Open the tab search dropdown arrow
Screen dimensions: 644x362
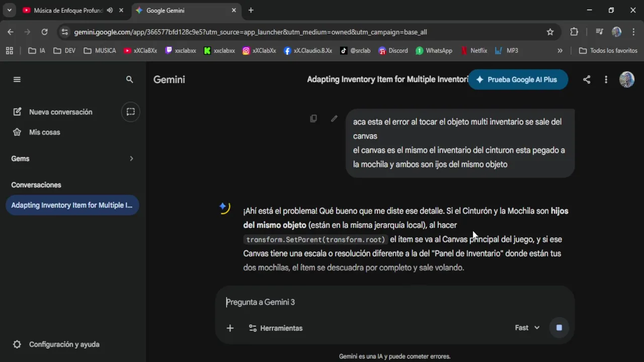9,10
